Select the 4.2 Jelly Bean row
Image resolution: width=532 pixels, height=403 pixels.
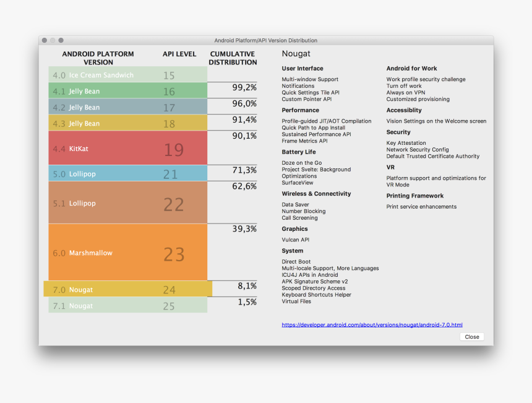(x=128, y=106)
